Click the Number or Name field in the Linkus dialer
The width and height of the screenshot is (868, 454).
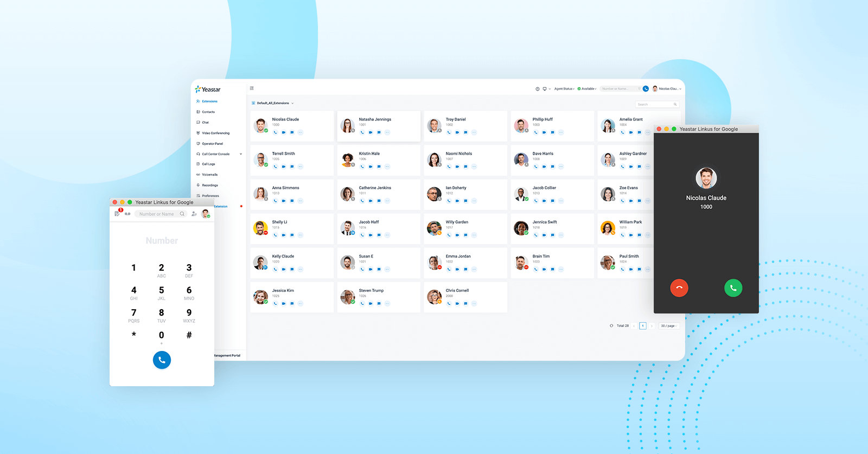[161, 214]
